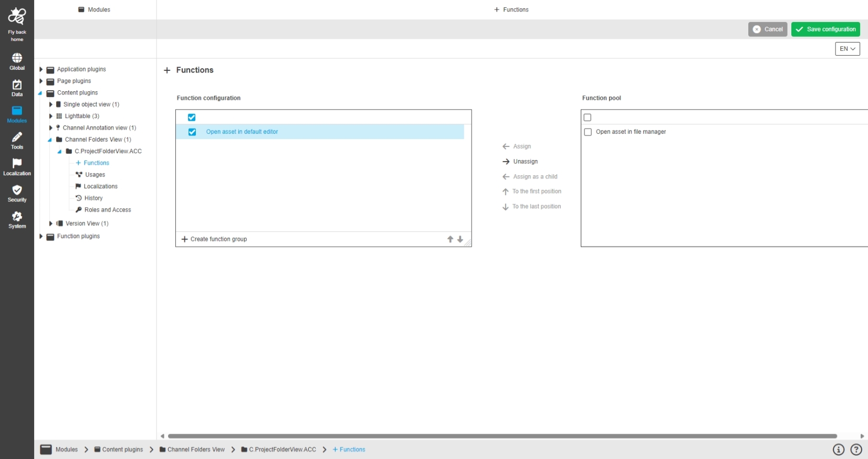
Task: Click the Modules icon in the breadcrumb bar
Action: (46, 450)
